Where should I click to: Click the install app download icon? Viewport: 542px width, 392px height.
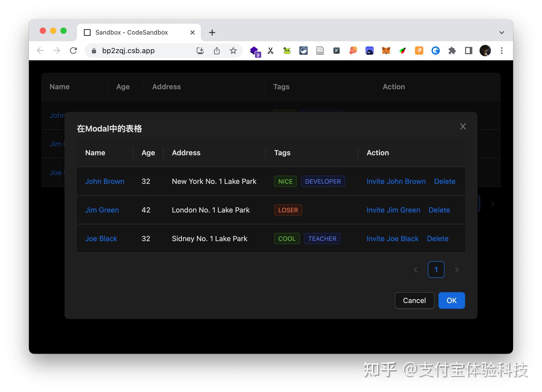click(x=200, y=51)
